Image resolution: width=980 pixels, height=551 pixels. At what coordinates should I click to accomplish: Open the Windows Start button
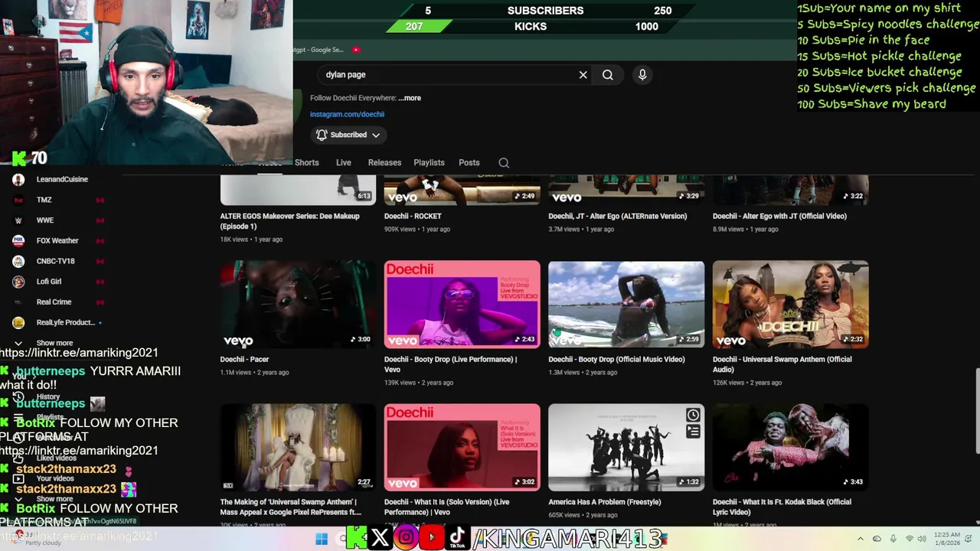click(322, 539)
